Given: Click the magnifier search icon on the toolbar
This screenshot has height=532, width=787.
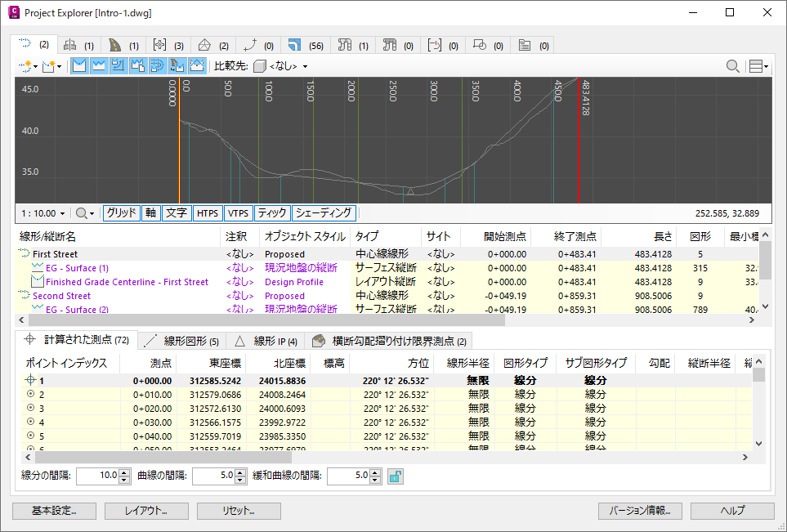Looking at the screenshot, I should tap(733, 66).
